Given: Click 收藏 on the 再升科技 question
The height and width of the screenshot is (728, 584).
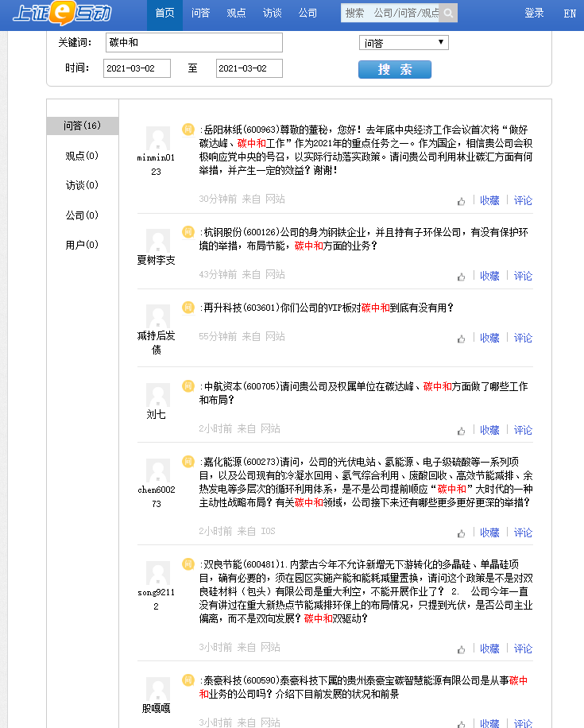Looking at the screenshot, I should pyautogui.click(x=489, y=338).
